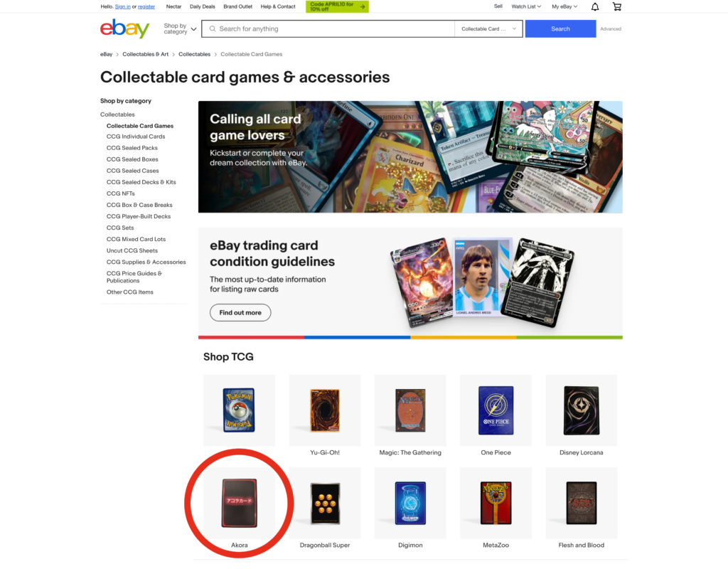Expand the Watch List menu
The image size is (728, 569).
526,6
